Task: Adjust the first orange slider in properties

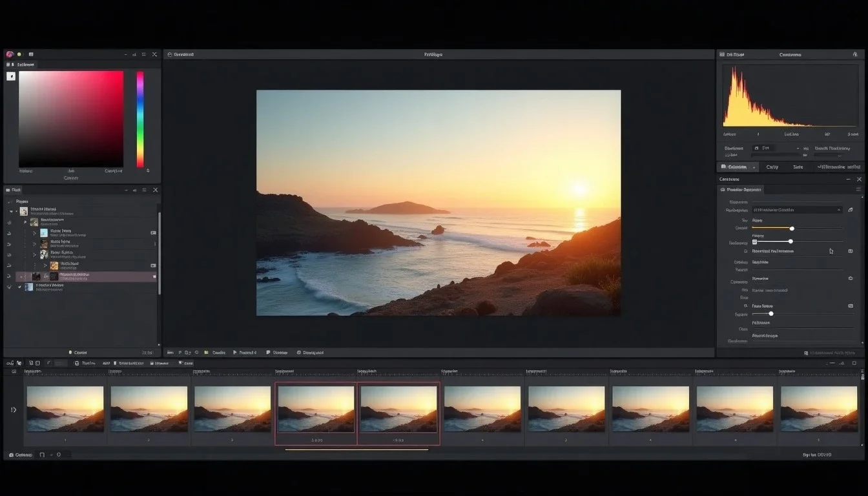Action: 797,228
